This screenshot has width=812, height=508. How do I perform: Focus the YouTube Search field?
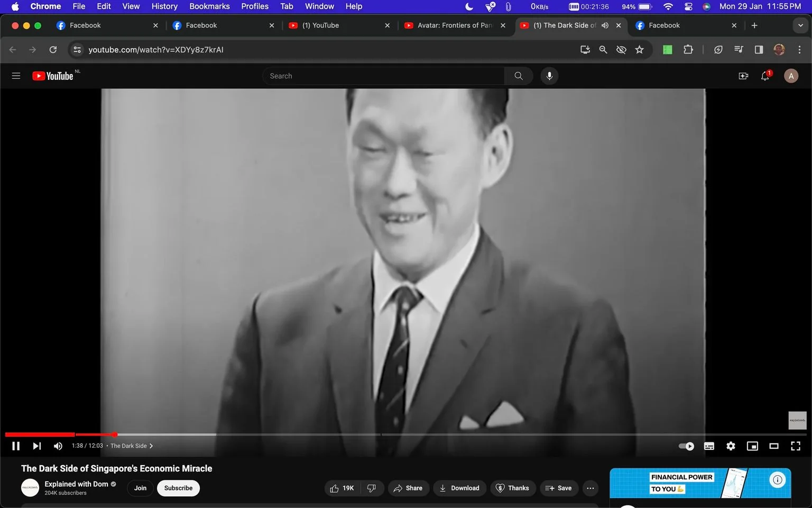pyautogui.click(x=383, y=76)
